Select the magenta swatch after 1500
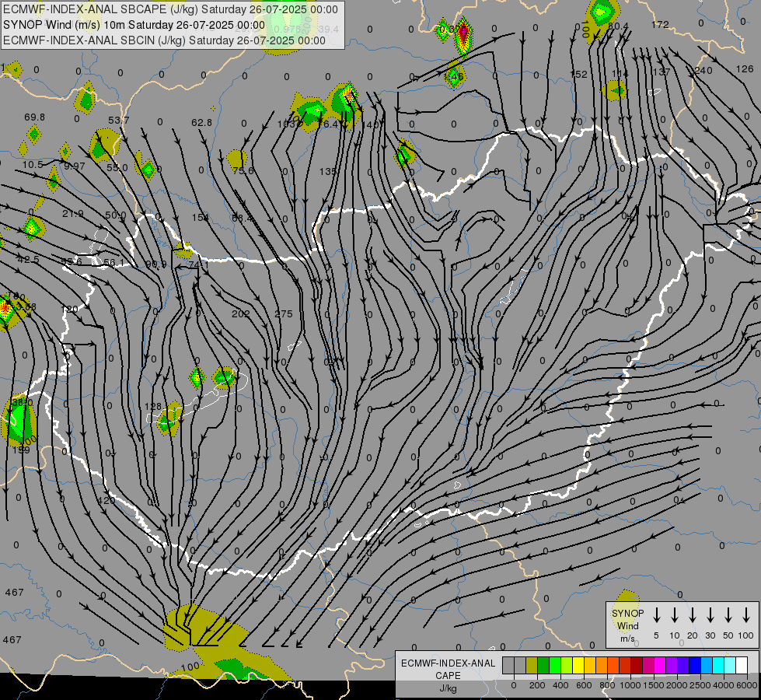 point(660,666)
